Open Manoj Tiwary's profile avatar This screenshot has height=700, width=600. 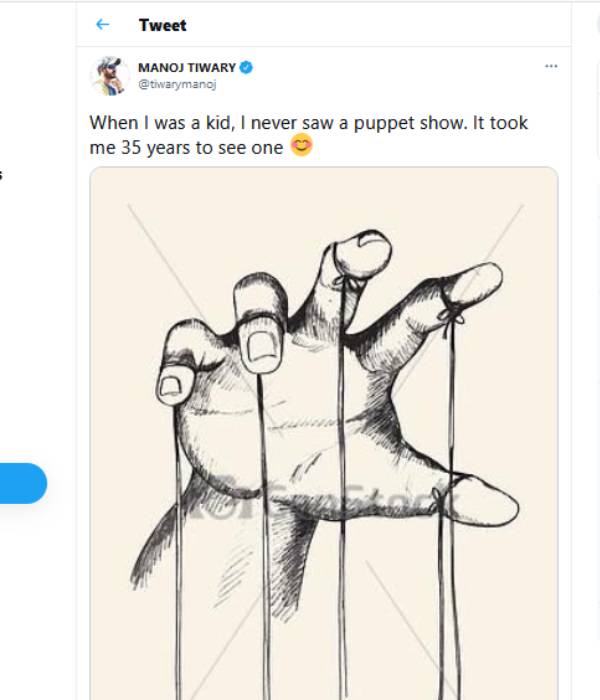(x=109, y=75)
